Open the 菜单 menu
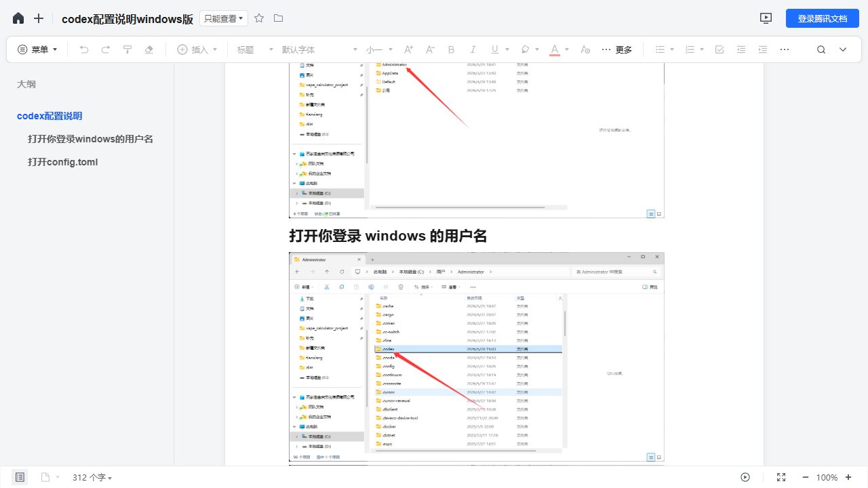 [37, 49]
